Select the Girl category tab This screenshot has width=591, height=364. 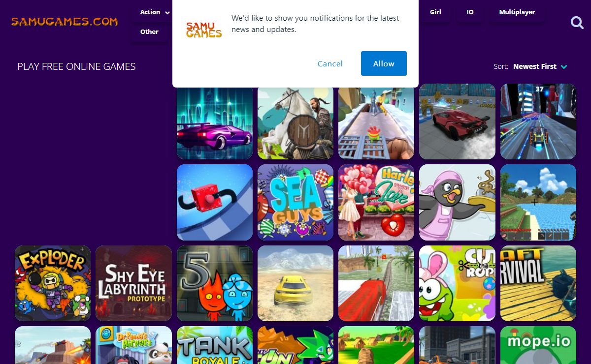[x=435, y=12]
